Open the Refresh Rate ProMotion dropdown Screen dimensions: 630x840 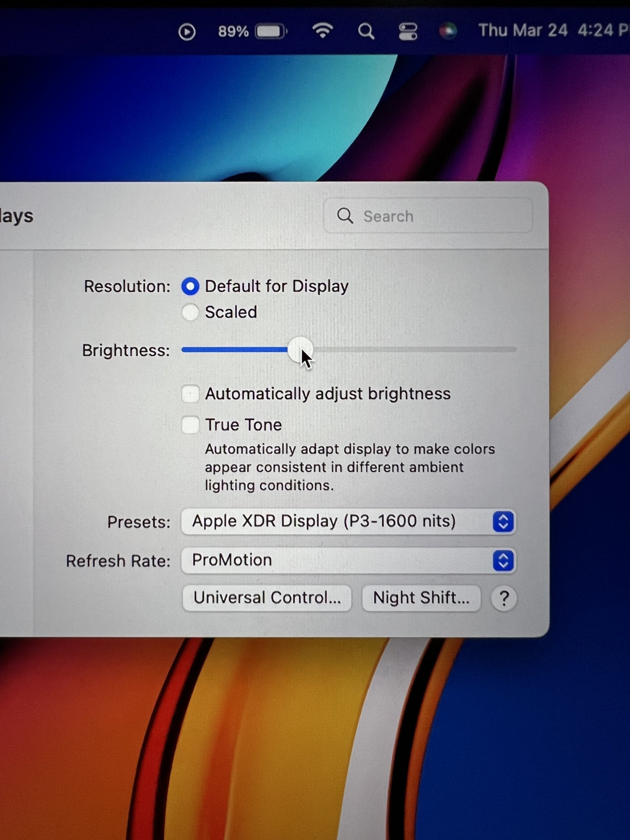(x=349, y=560)
